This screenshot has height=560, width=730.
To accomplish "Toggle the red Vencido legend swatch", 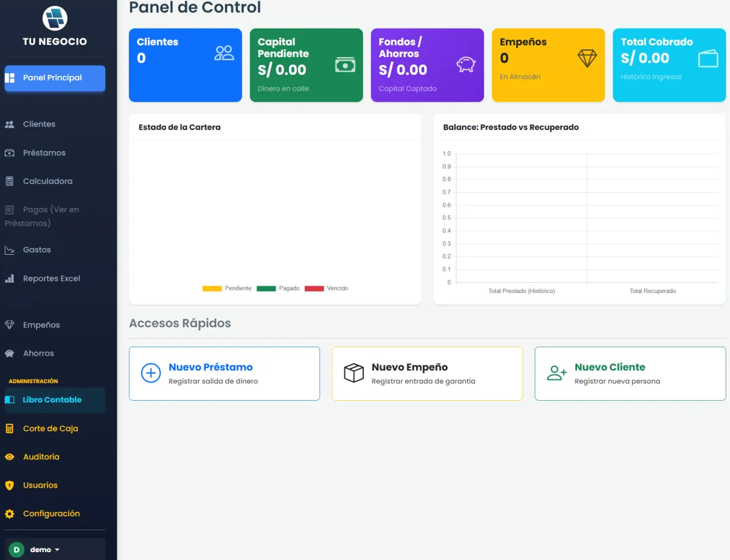I will tap(314, 288).
